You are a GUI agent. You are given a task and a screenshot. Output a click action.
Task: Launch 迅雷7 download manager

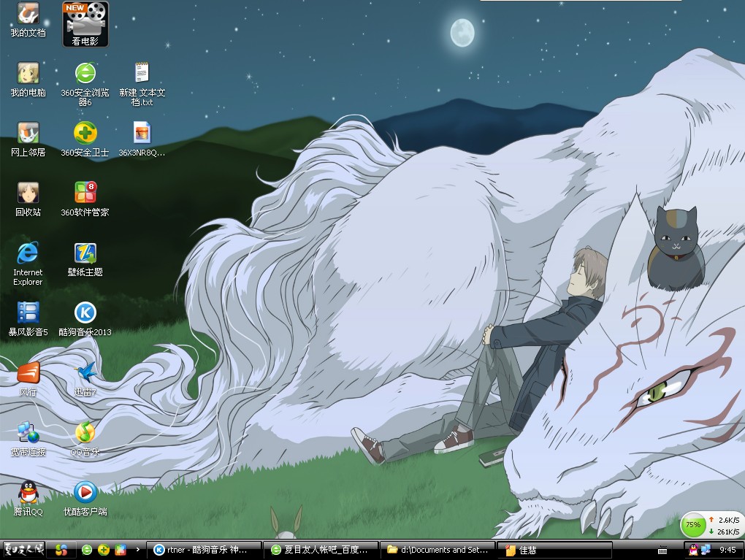(85, 379)
